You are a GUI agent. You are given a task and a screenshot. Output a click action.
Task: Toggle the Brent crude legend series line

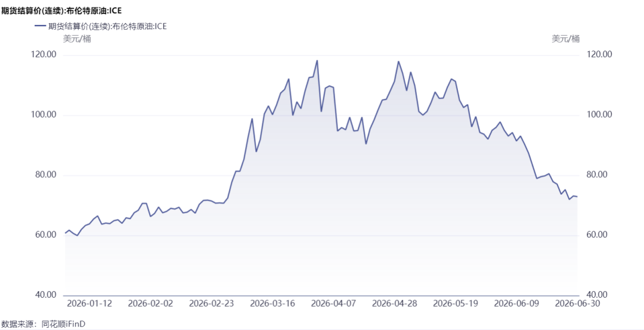[x=41, y=26]
